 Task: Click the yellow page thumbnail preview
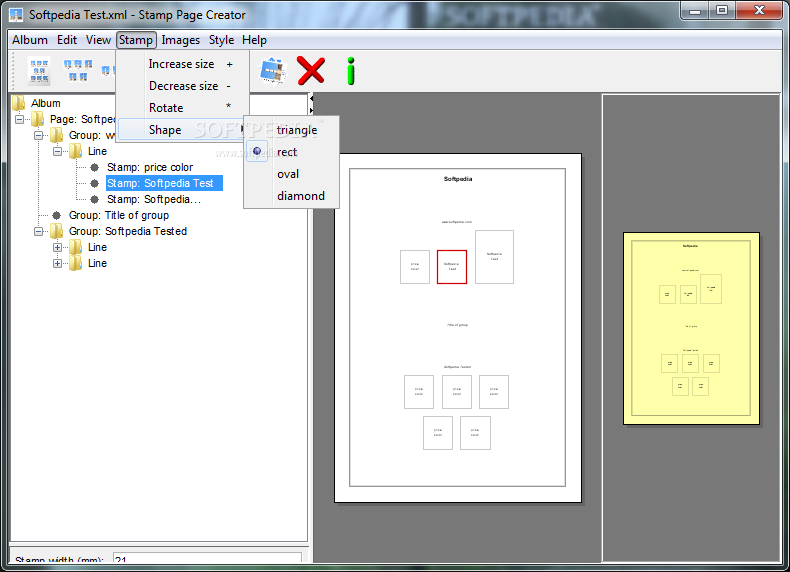691,329
